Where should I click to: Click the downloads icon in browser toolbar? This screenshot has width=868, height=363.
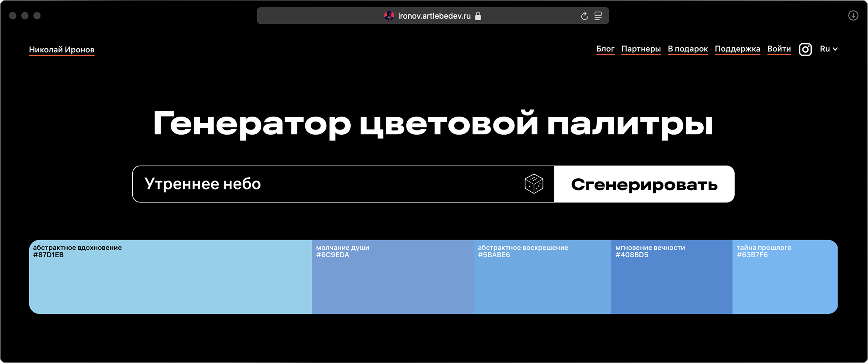pos(853,16)
